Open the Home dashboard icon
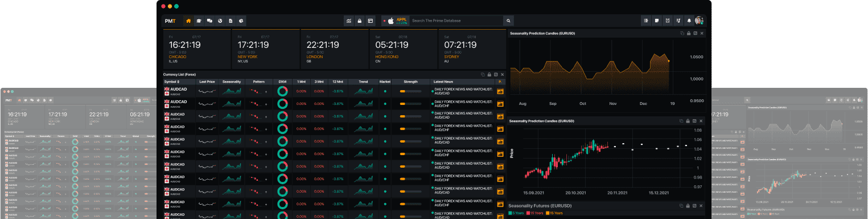 click(x=188, y=21)
